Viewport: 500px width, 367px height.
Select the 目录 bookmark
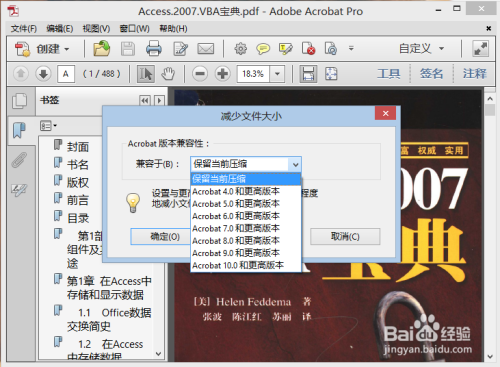(78, 218)
